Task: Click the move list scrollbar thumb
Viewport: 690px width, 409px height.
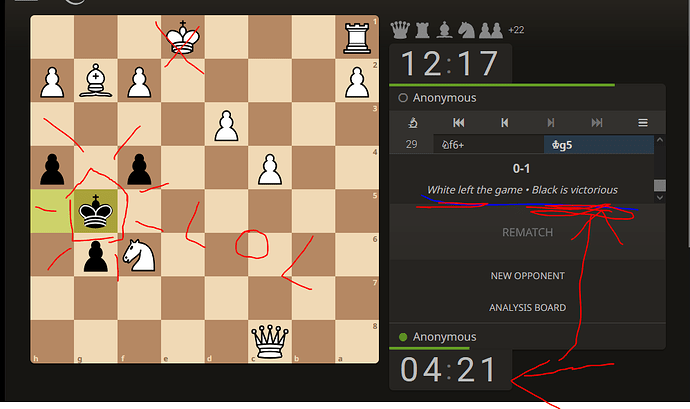Action: pyautogui.click(x=659, y=185)
